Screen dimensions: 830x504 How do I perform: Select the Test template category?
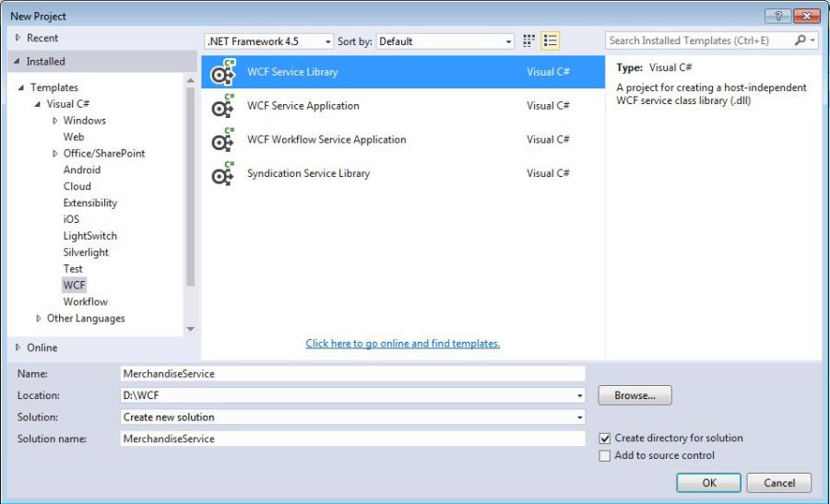pyautogui.click(x=73, y=269)
